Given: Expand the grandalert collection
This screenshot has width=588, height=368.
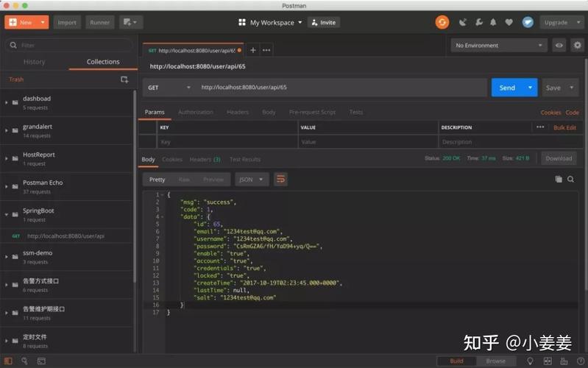Looking at the screenshot, I should [7, 130].
